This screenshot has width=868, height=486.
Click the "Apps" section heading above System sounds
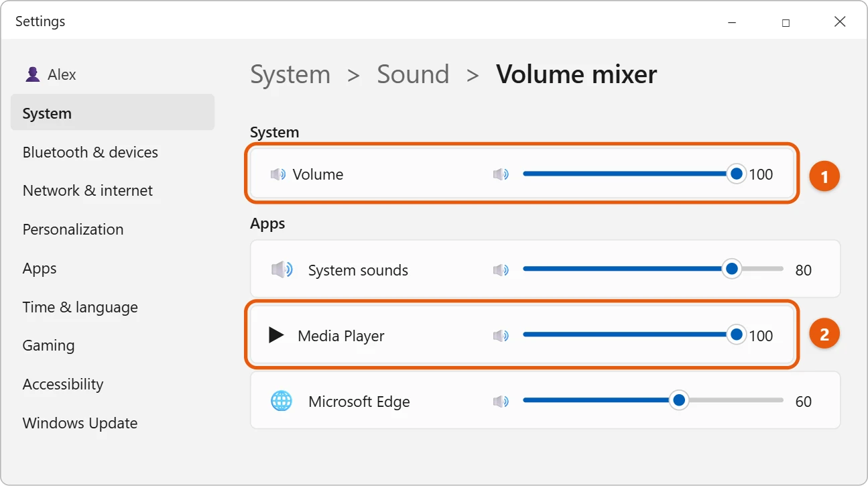tap(267, 224)
